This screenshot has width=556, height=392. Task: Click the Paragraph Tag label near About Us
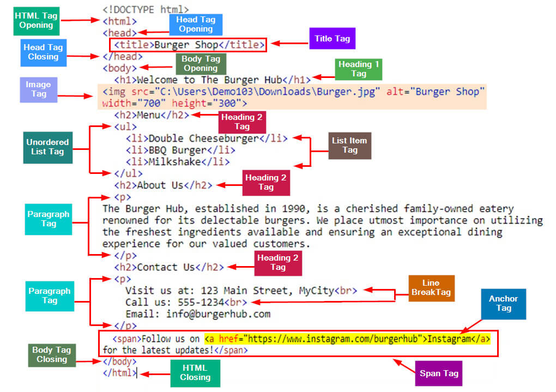point(48,219)
